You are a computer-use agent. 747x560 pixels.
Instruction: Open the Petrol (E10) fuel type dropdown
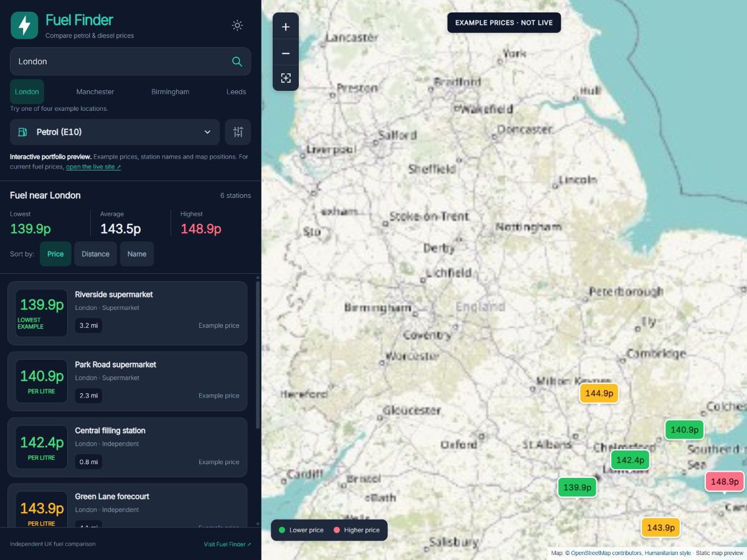tap(115, 132)
